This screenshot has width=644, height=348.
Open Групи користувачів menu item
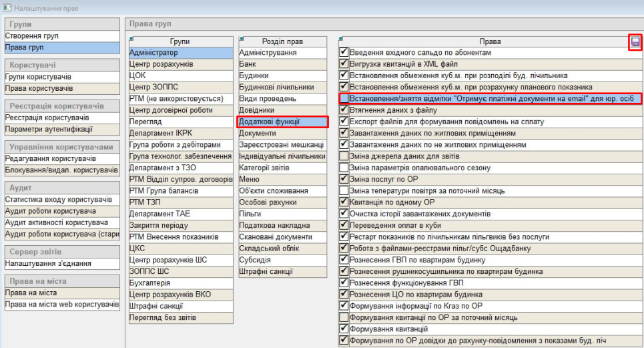click(x=38, y=77)
